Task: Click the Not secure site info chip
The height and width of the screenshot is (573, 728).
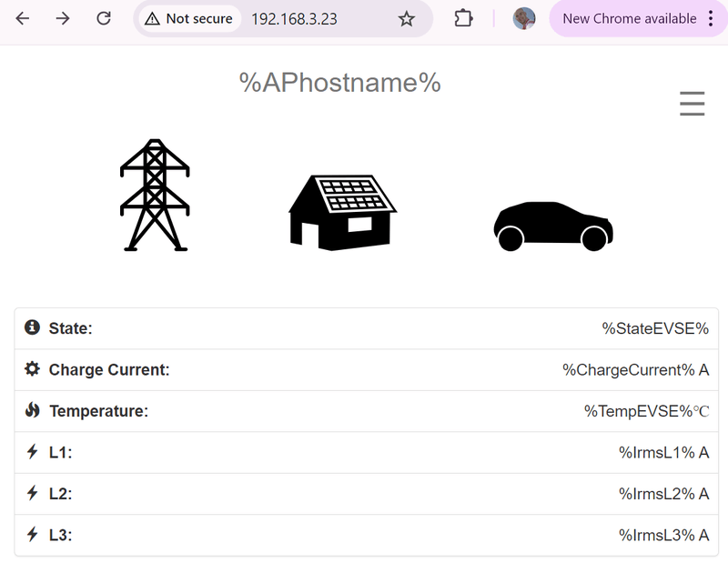Action: [x=189, y=18]
